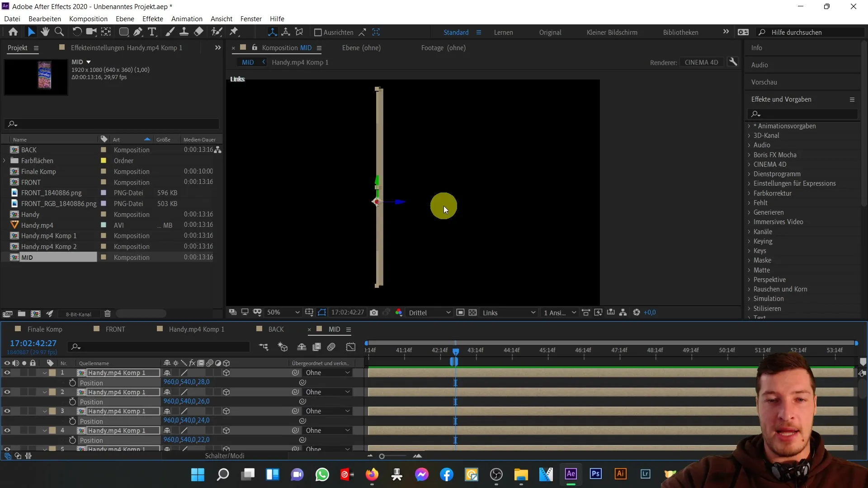Click the Snapshots camera icon in preview
Screen dimensions: 868x488
(x=374, y=312)
